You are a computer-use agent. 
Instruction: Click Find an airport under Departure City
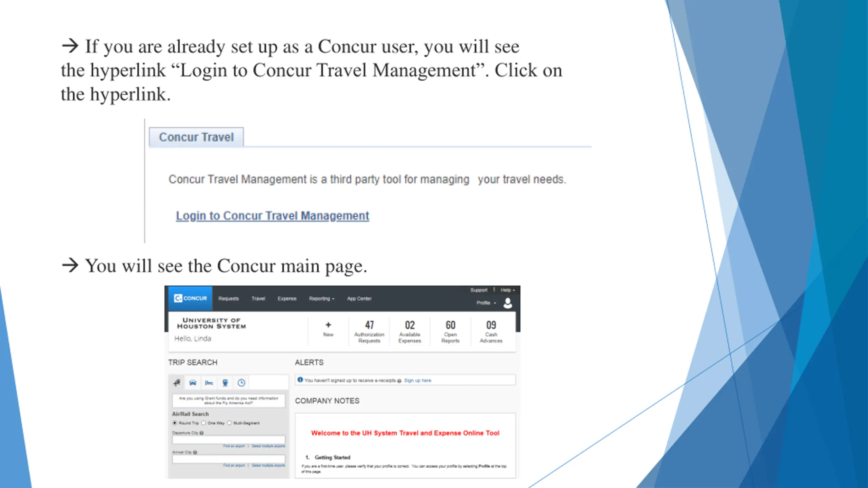[x=234, y=446]
